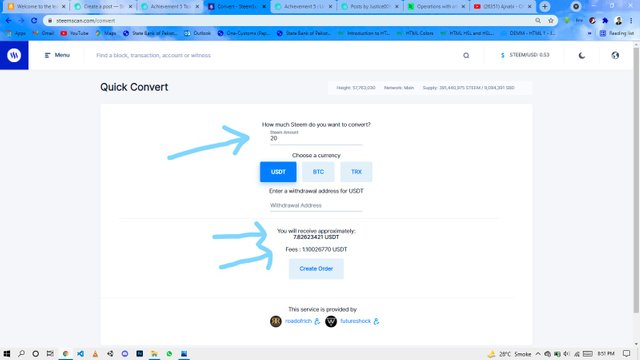Screen dimensions: 640x360
Task: Click the weather widget showing 28°C Smoke
Action: (510, 354)
